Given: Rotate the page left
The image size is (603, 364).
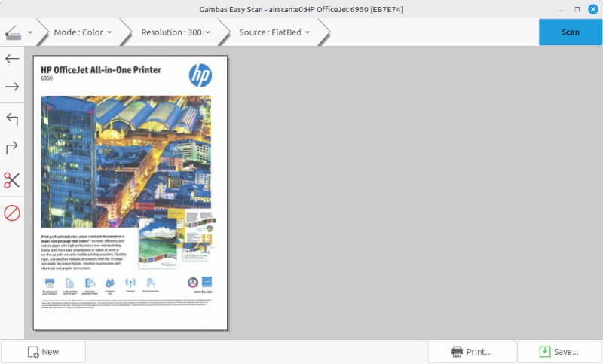Looking at the screenshot, I should point(12,118).
